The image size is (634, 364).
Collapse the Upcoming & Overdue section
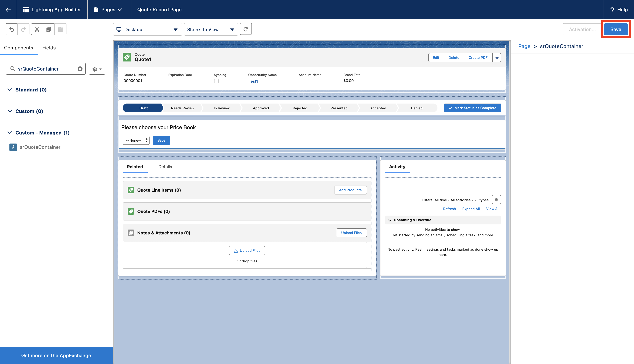pyautogui.click(x=390, y=220)
